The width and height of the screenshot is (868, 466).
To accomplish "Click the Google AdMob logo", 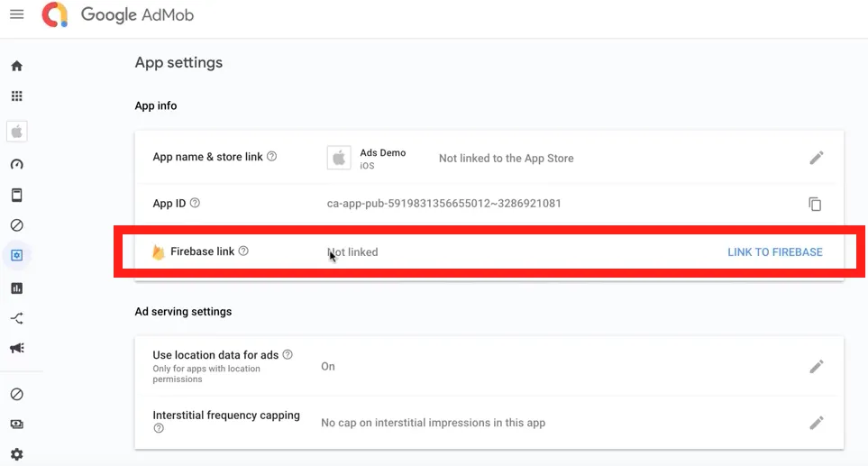I will 118,15.
